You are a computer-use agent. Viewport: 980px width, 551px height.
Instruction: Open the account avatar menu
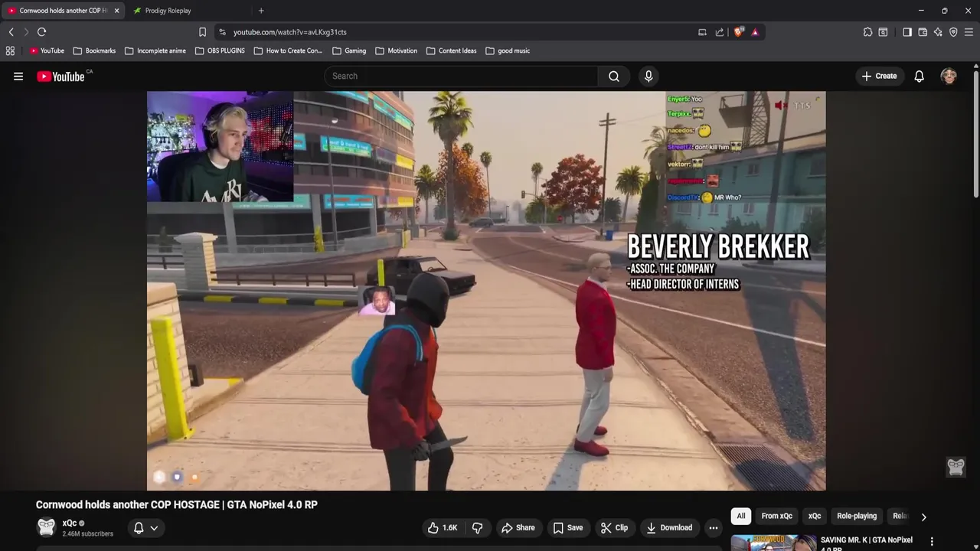[x=949, y=76]
